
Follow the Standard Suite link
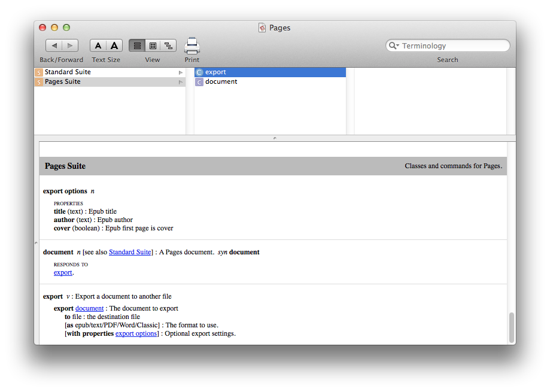click(x=130, y=252)
